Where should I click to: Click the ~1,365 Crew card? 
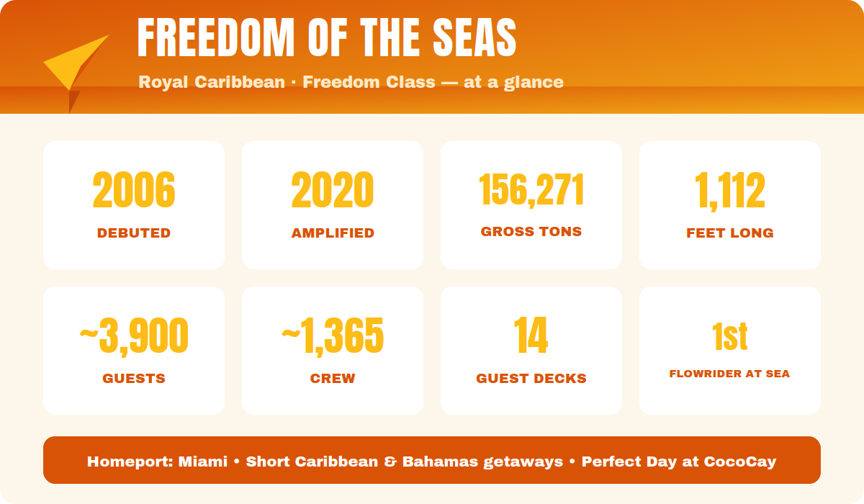(333, 351)
